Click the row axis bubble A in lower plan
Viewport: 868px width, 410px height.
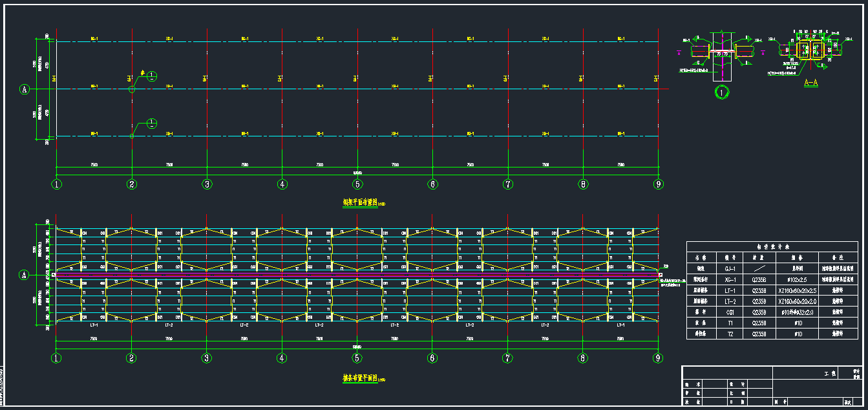click(x=25, y=275)
